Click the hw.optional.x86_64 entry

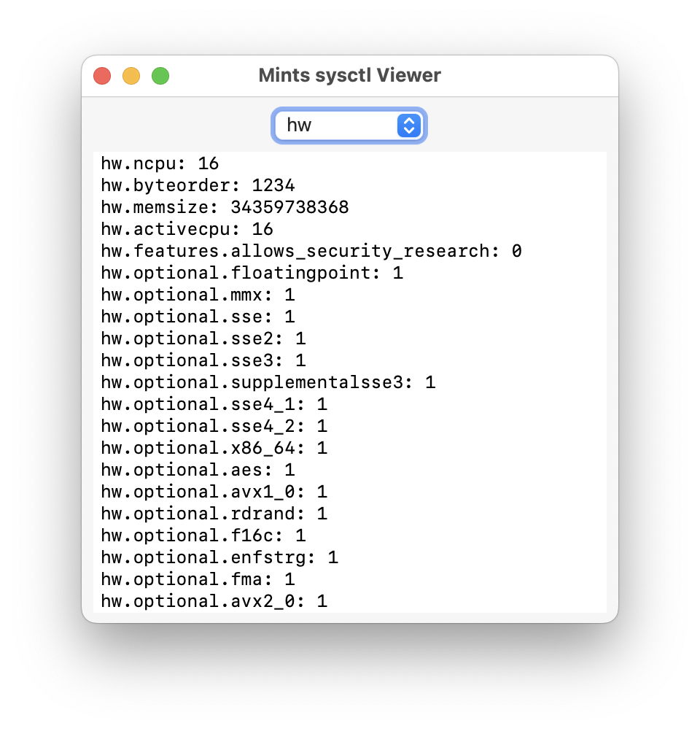pos(214,448)
